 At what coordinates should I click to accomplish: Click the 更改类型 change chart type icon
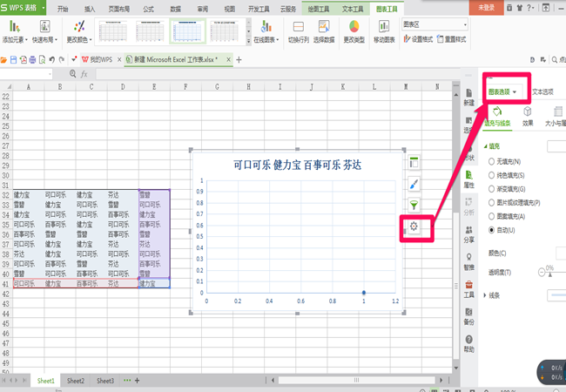point(354,27)
